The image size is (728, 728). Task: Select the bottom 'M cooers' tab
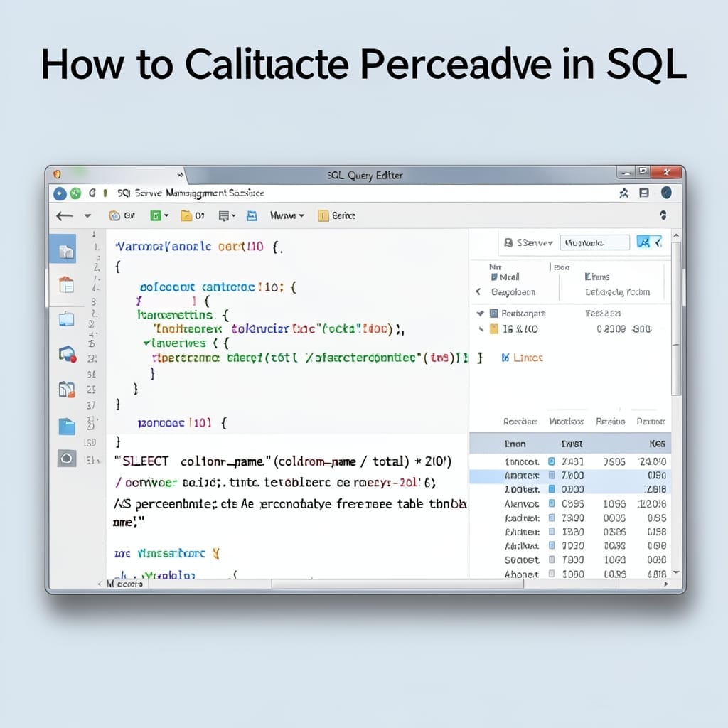tap(124, 584)
